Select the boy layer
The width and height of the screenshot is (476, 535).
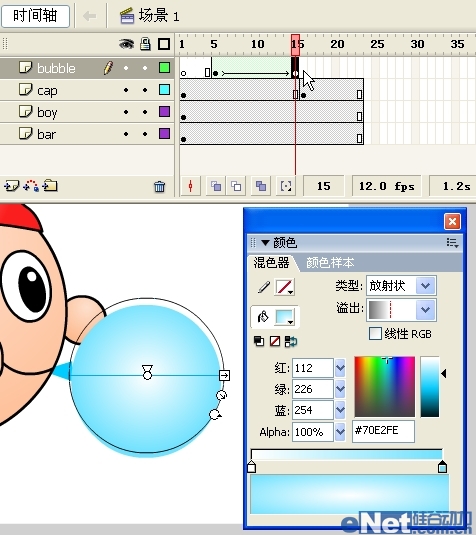(87, 112)
